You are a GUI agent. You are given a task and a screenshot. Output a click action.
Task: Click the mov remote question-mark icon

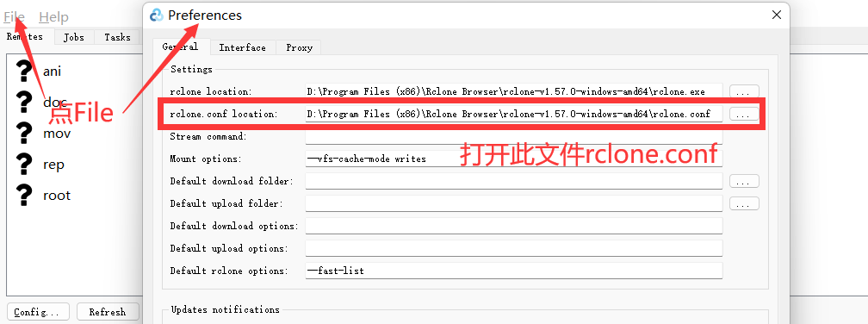click(23, 133)
